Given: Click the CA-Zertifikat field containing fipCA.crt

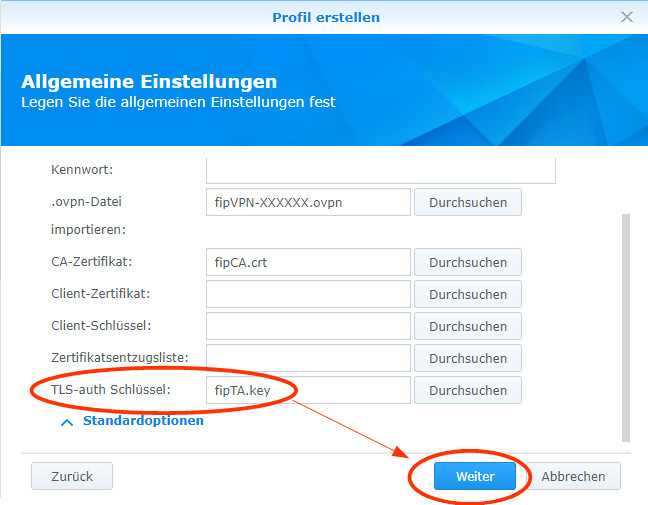Looking at the screenshot, I should 308,262.
